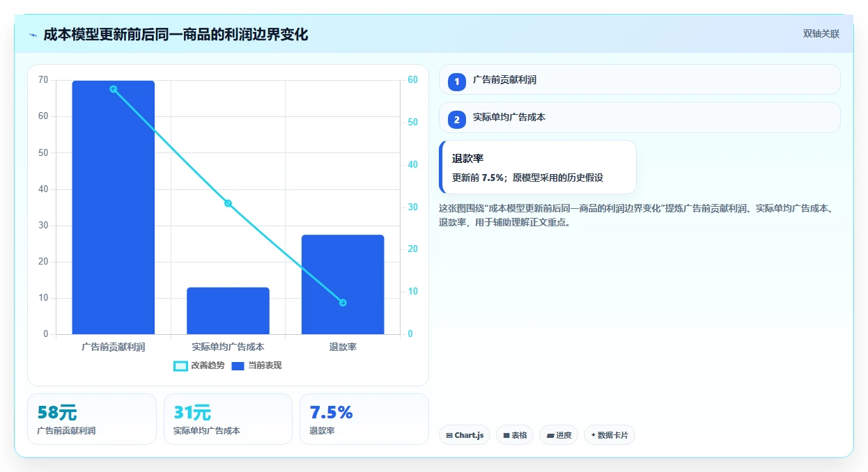The image size is (868, 472).
Task: Click the lightning icon beside the title
Action: pyautogui.click(x=33, y=34)
